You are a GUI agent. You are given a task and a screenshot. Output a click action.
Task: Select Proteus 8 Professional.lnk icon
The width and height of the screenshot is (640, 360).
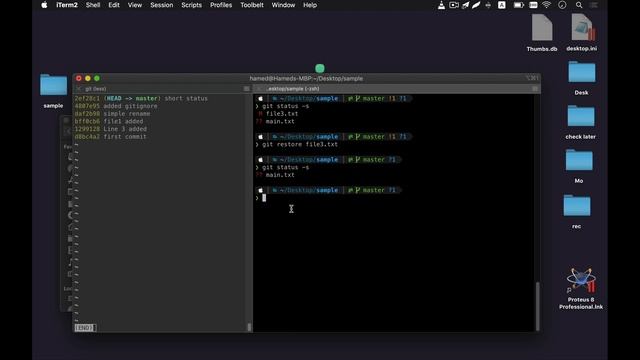[581, 281]
